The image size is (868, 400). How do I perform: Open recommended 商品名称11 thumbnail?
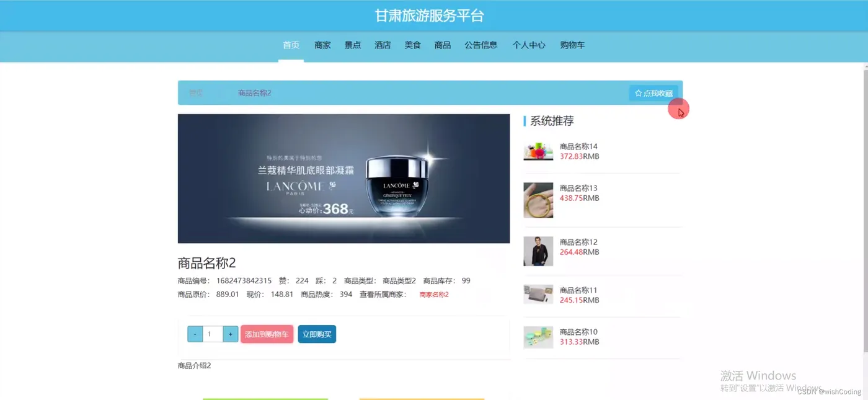[x=538, y=295]
